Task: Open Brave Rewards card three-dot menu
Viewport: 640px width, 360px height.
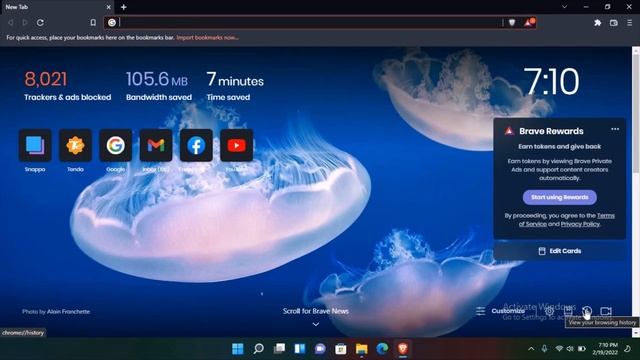Action: tap(615, 129)
